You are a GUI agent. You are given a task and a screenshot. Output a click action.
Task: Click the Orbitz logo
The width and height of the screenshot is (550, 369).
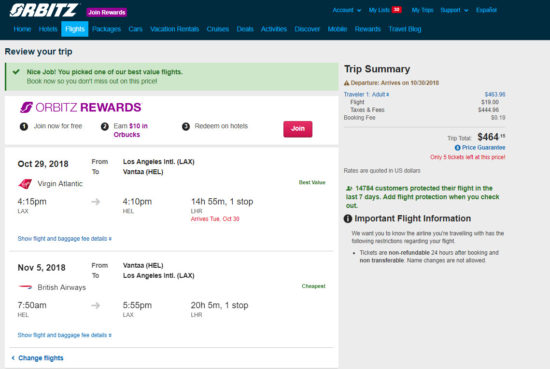click(43, 10)
